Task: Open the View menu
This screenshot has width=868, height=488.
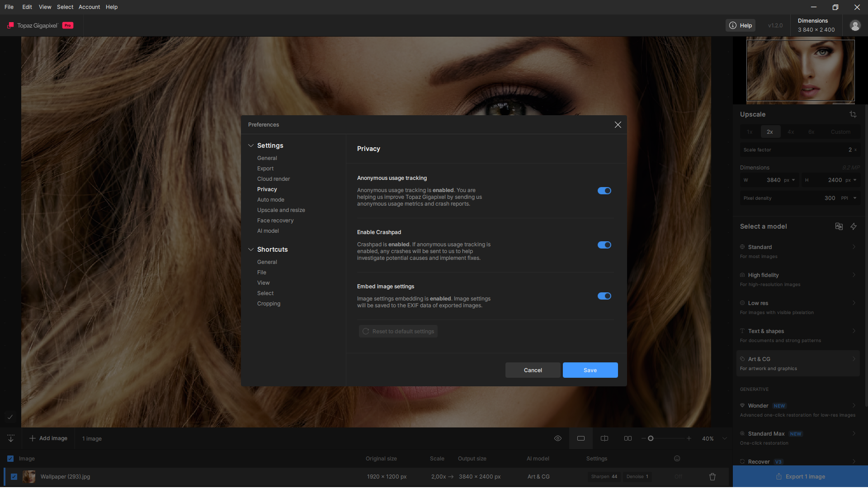Action: pyautogui.click(x=45, y=7)
